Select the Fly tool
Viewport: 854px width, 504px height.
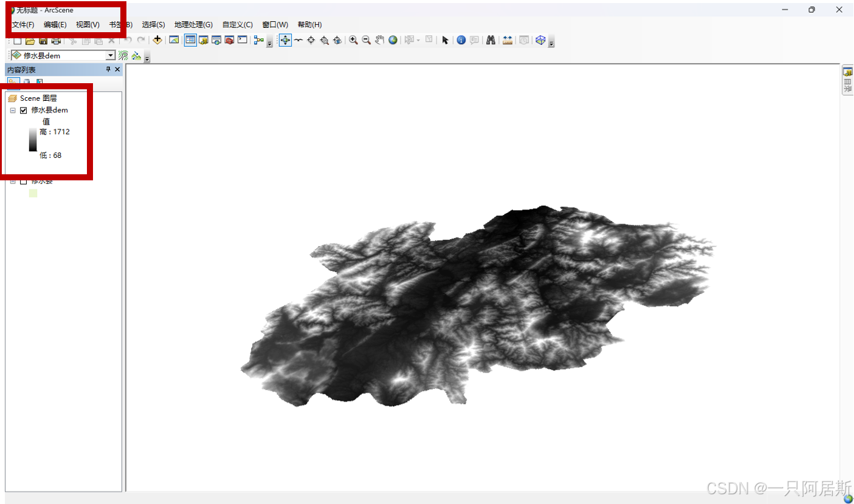click(298, 40)
